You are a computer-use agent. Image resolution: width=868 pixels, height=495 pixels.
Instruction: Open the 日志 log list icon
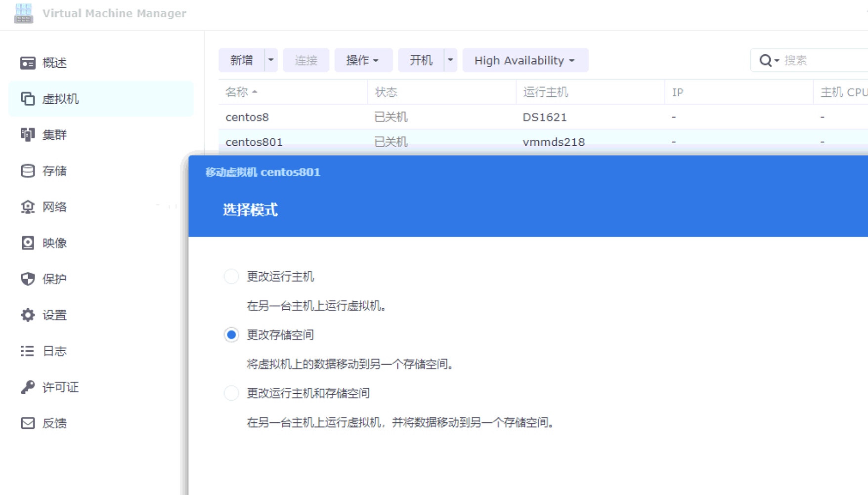pyautogui.click(x=28, y=351)
